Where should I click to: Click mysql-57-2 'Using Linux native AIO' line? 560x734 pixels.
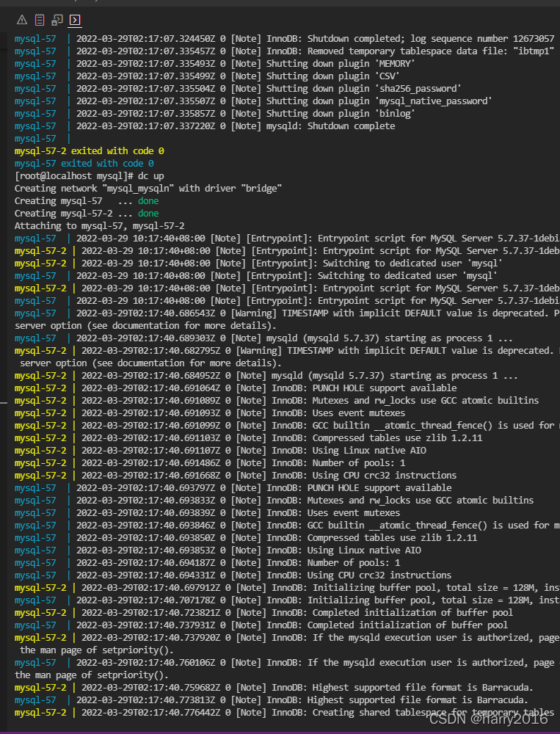point(220,451)
